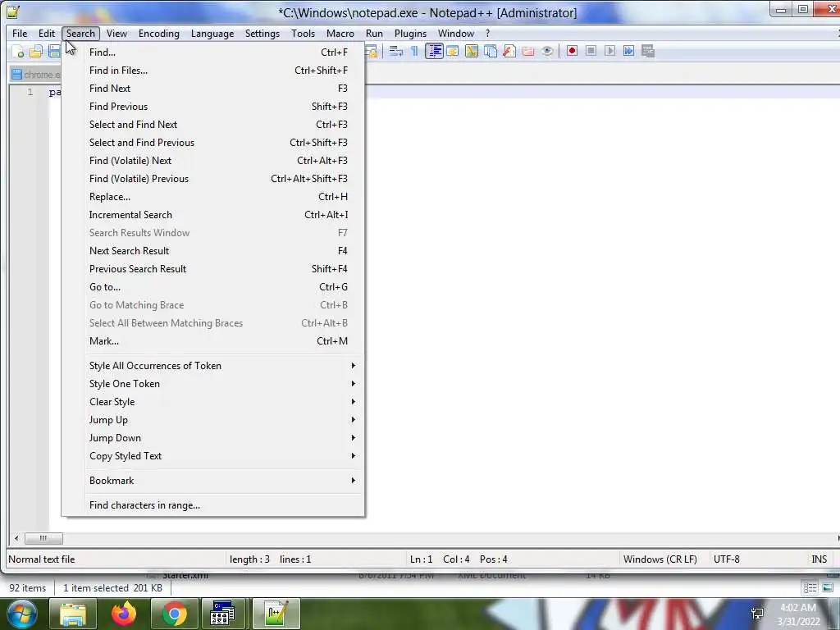Open the Language menu
The image size is (840, 630).
[212, 33]
